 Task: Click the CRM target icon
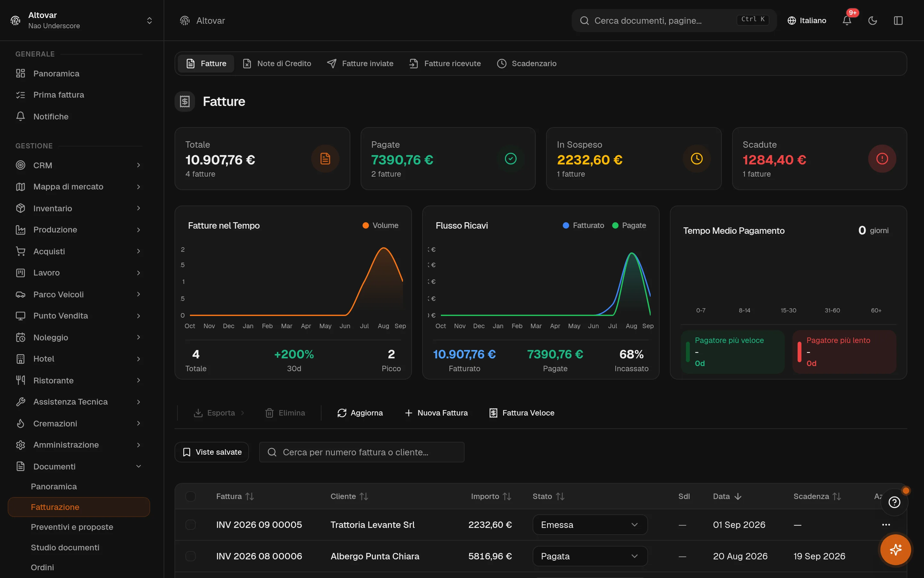(21, 165)
